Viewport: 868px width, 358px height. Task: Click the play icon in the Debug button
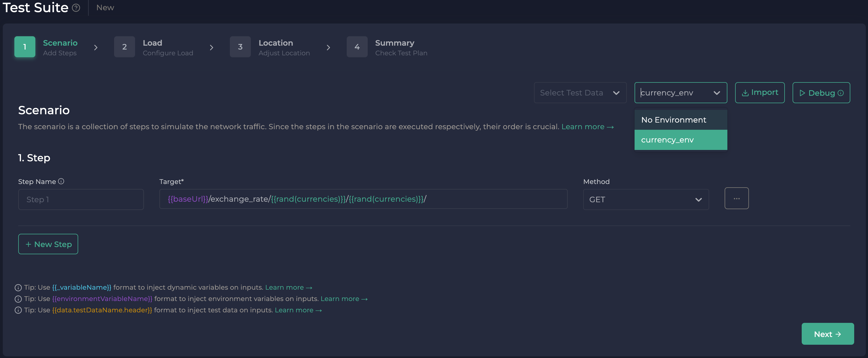(x=803, y=93)
